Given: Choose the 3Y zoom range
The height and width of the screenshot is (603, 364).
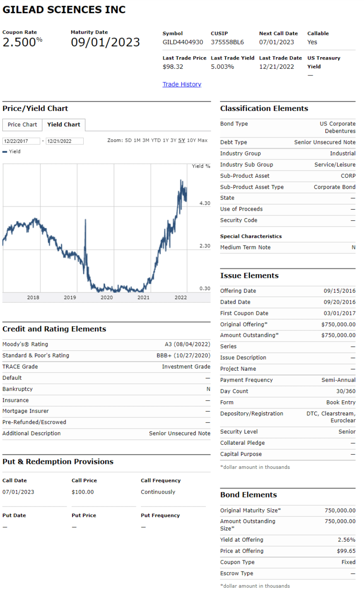Looking at the screenshot, I should pyautogui.click(x=174, y=140).
